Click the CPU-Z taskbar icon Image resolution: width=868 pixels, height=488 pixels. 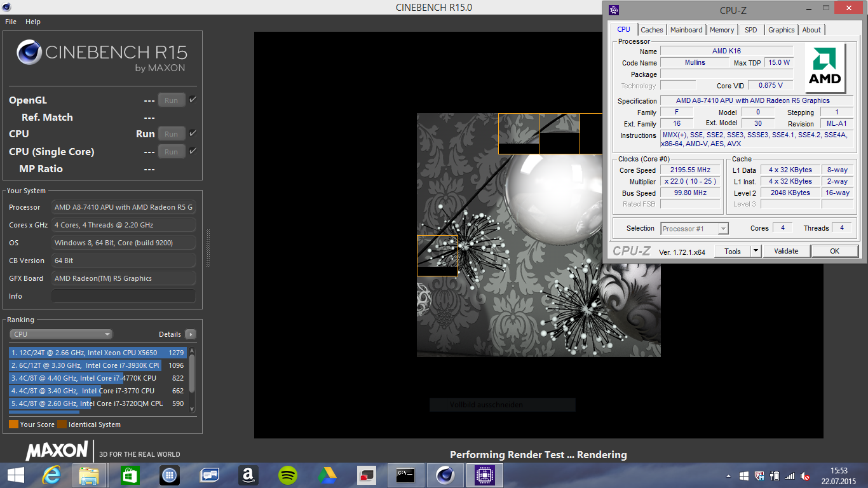point(485,475)
